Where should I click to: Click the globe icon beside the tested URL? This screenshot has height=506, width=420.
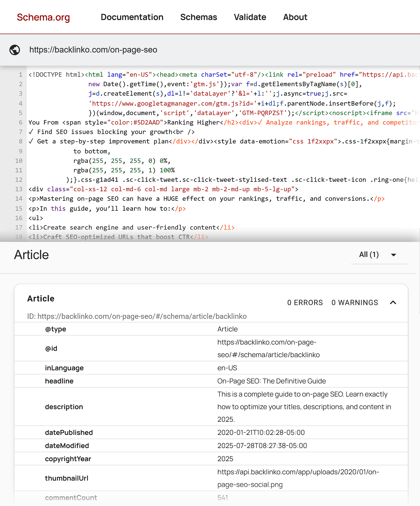(15, 50)
